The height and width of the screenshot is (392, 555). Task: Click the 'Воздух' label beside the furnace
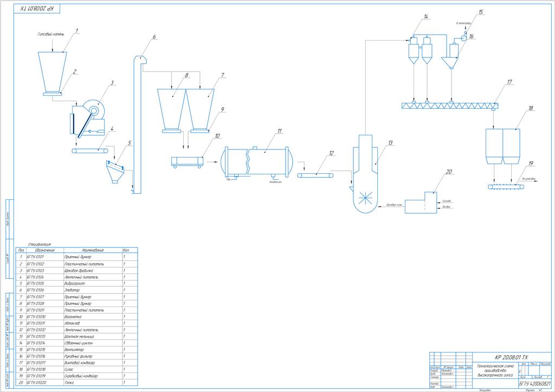click(x=447, y=207)
